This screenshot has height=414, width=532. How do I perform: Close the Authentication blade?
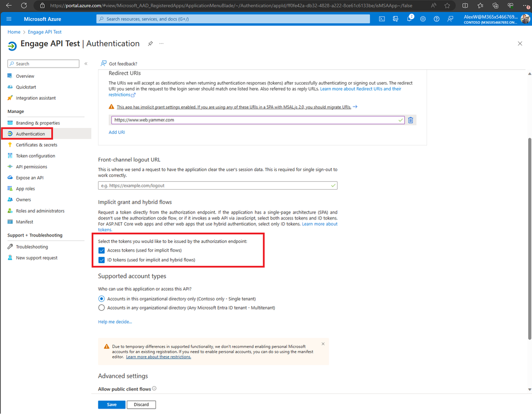pos(520,44)
